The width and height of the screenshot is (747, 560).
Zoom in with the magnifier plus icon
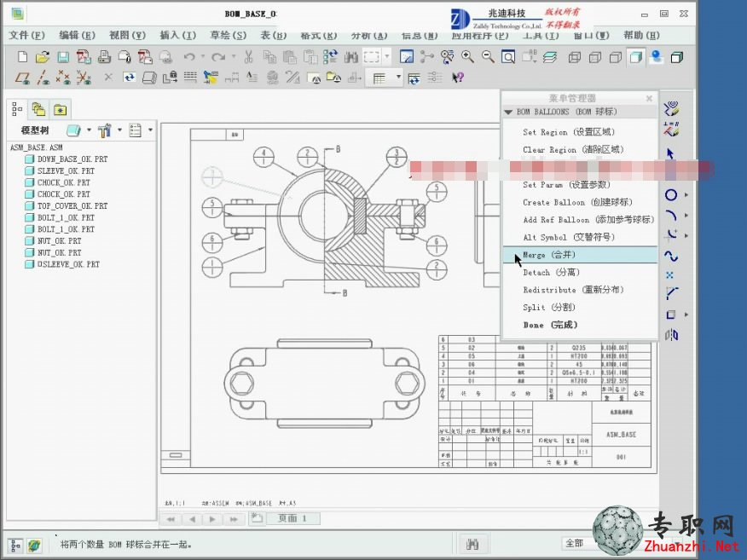tap(467, 57)
